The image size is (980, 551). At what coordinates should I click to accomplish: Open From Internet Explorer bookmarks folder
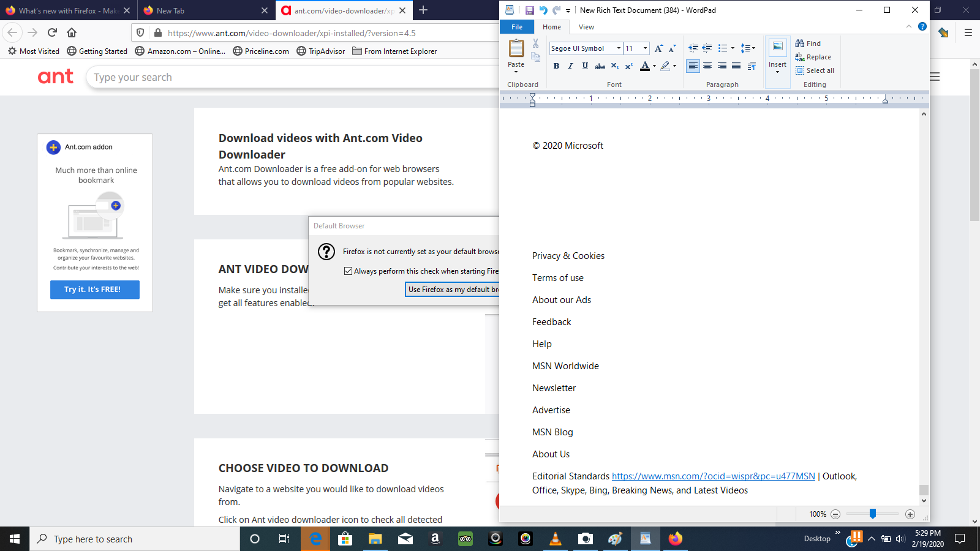(x=395, y=51)
